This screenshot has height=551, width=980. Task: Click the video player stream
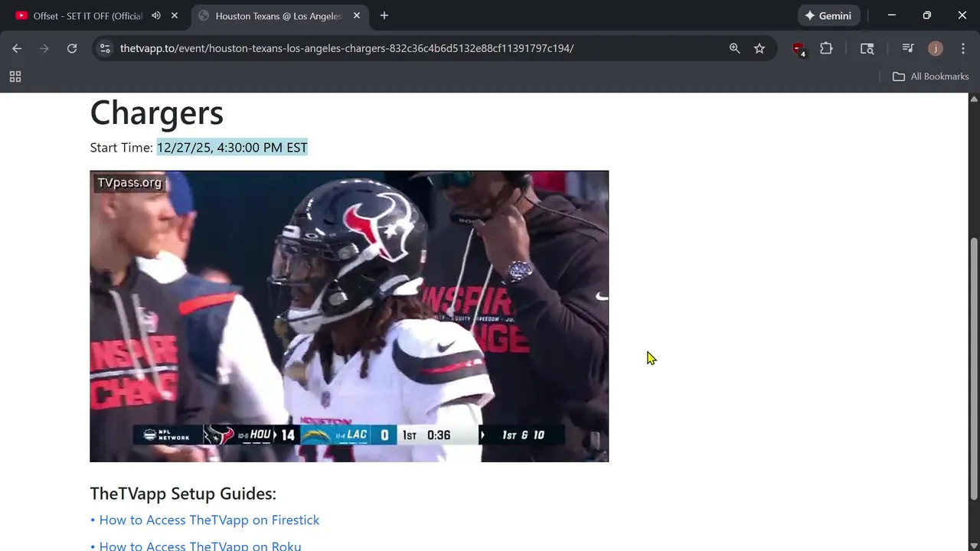point(349,316)
